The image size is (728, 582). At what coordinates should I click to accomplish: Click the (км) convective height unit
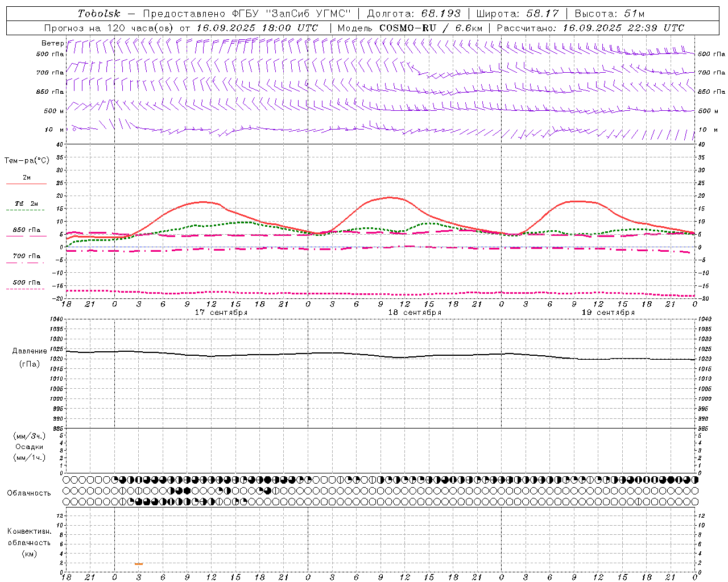point(29,554)
